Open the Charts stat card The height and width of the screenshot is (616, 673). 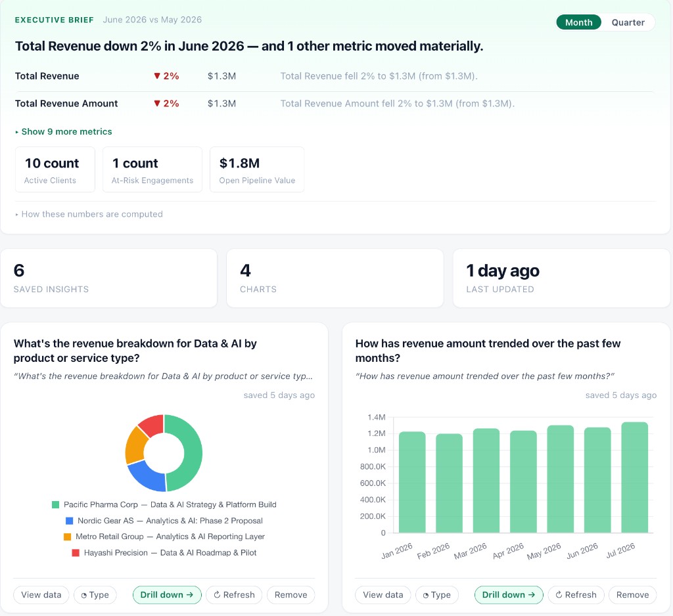tap(335, 278)
